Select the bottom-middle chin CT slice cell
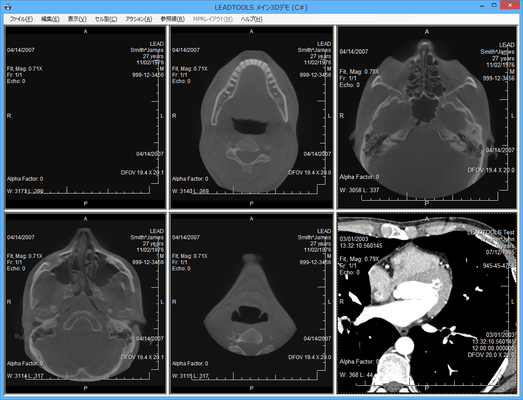Screen dimensions: 523x400 click(x=251, y=304)
